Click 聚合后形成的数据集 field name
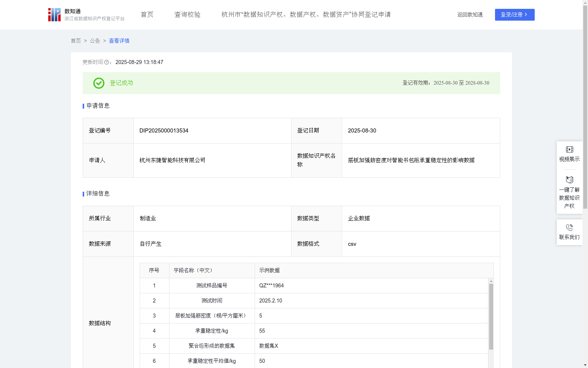Image resolution: width=588 pixels, height=368 pixels. tap(212, 346)
